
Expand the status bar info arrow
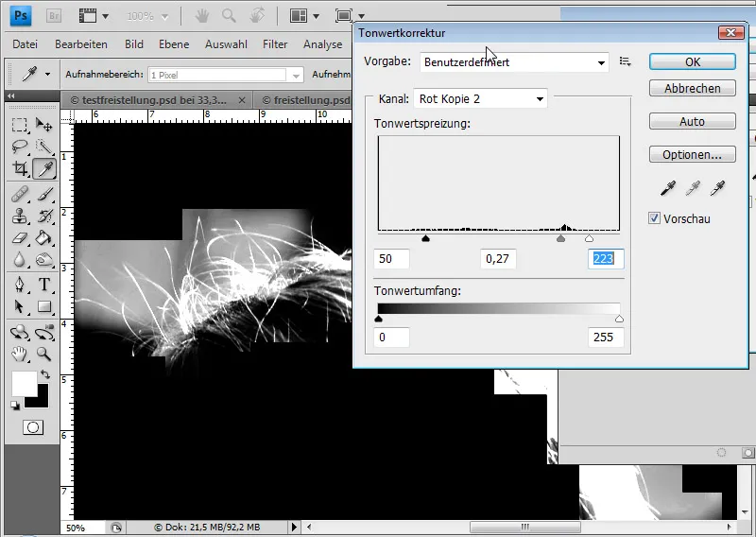(x=294, y=527)
